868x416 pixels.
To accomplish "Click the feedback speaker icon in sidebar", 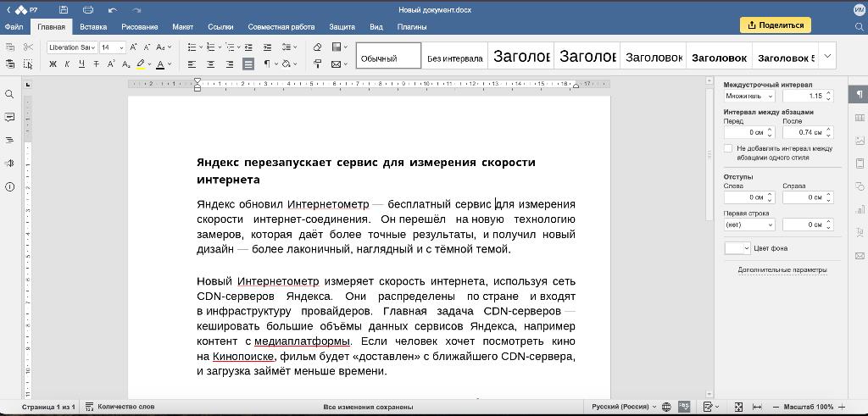I will pos(9,164).
